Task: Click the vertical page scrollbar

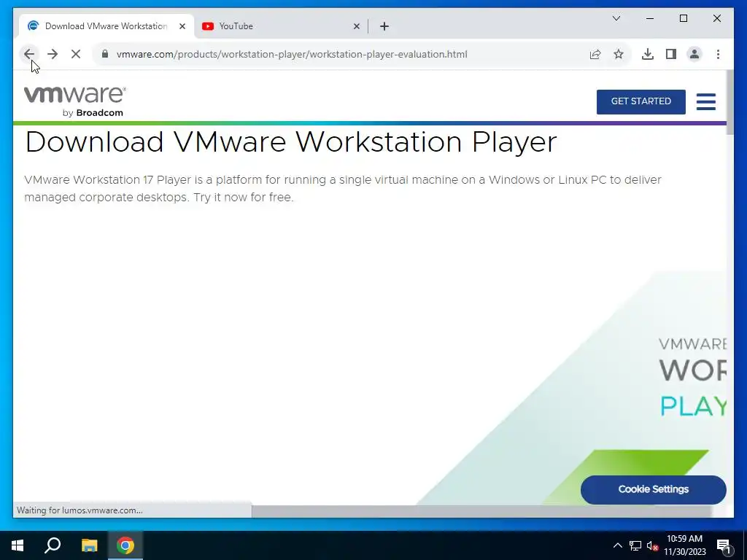Action: pyautogui.click(x=729, y=102)
